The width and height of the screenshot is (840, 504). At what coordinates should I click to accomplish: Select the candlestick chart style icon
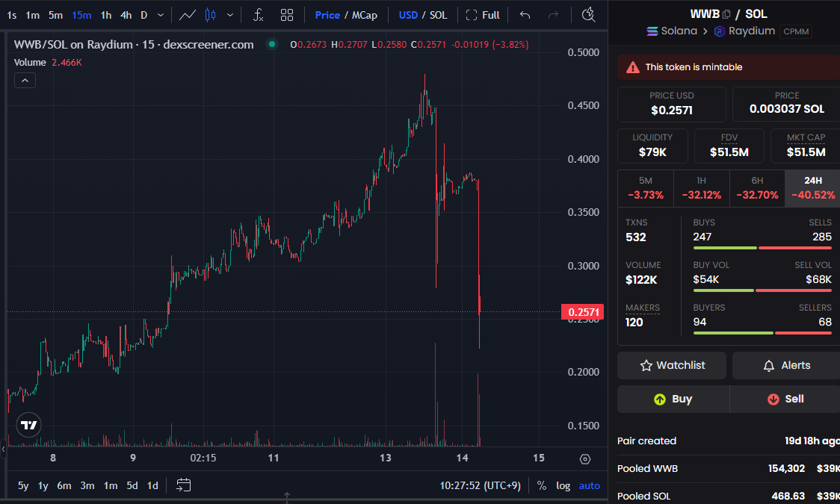click(x=211, y=15)
